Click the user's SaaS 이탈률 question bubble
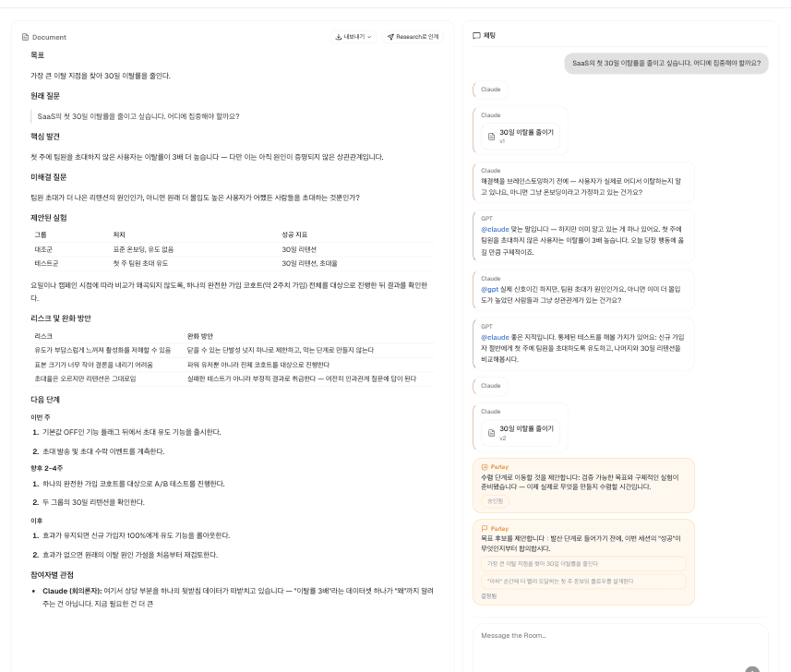Viewport: 791px width, 672px height. (x=665, y=64)
